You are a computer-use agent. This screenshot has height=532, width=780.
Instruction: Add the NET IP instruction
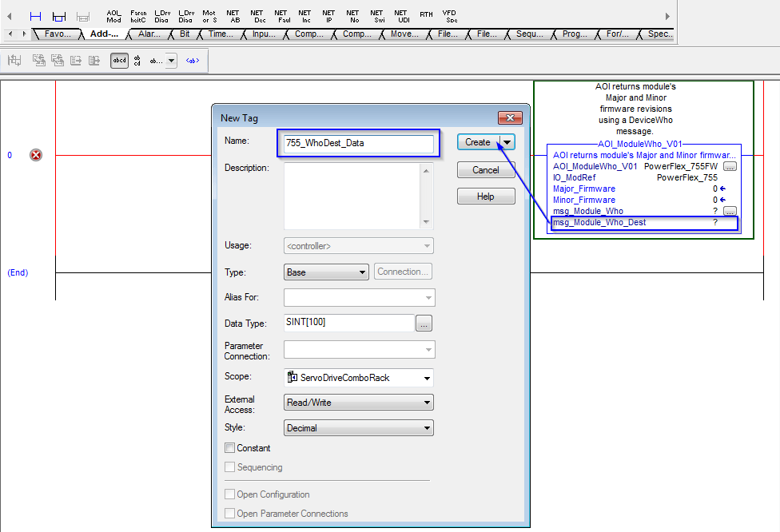tap(328, 17)
